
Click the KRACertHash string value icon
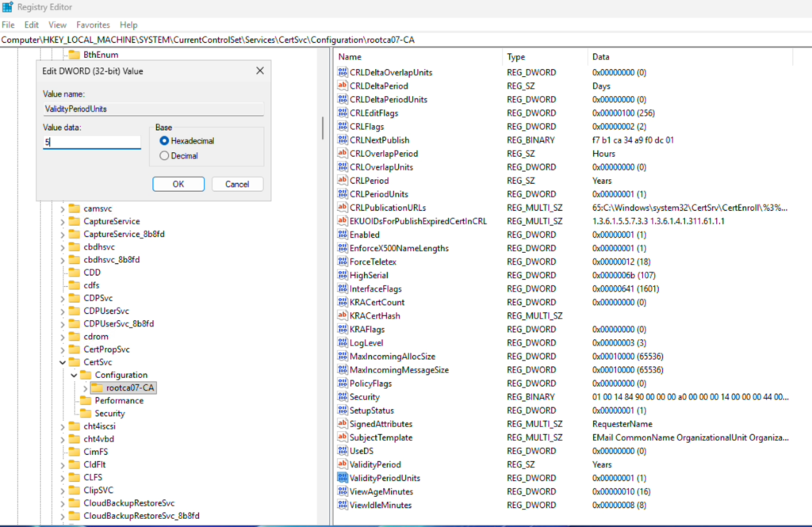pos(343,315)
